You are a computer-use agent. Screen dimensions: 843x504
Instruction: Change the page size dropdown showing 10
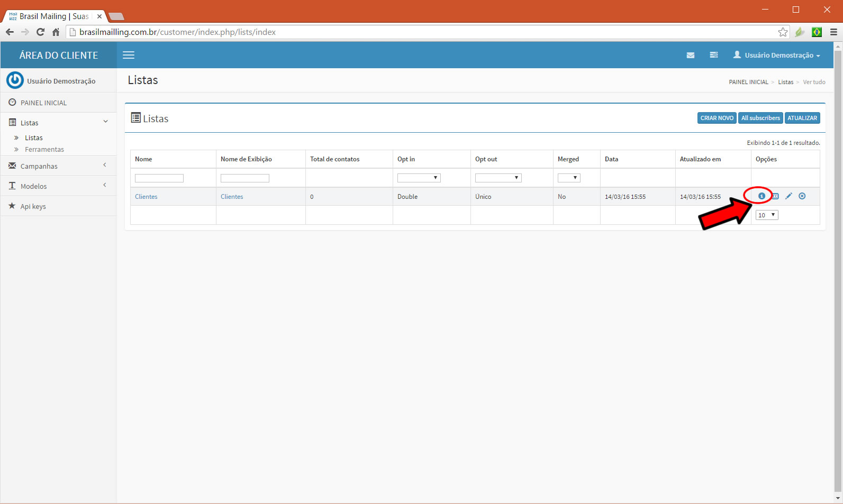click(x=767, y=215)
